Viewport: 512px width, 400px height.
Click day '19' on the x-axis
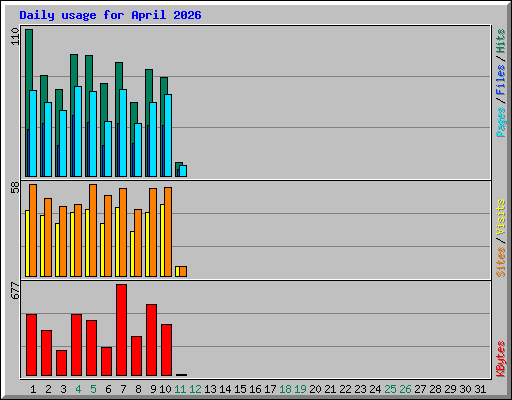[x=300, y=389]
